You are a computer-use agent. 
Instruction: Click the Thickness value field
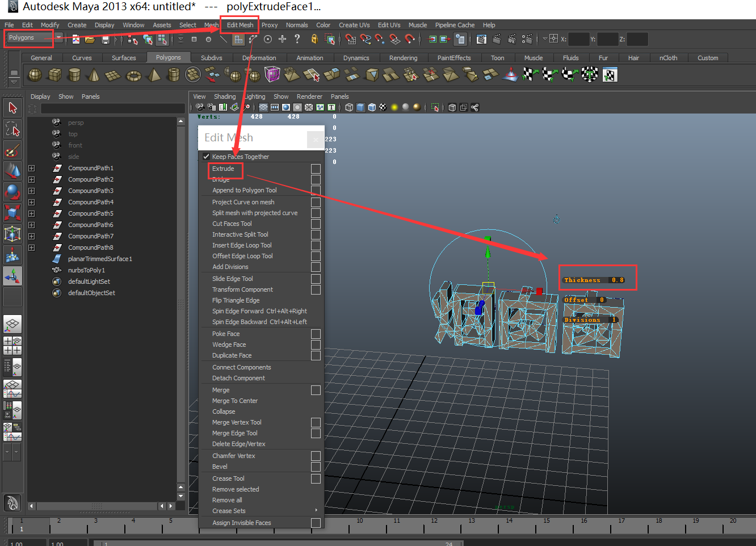click(618, 280)
